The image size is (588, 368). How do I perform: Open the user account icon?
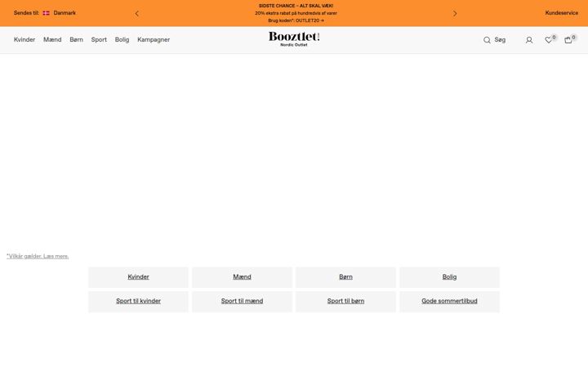[529, 40]
